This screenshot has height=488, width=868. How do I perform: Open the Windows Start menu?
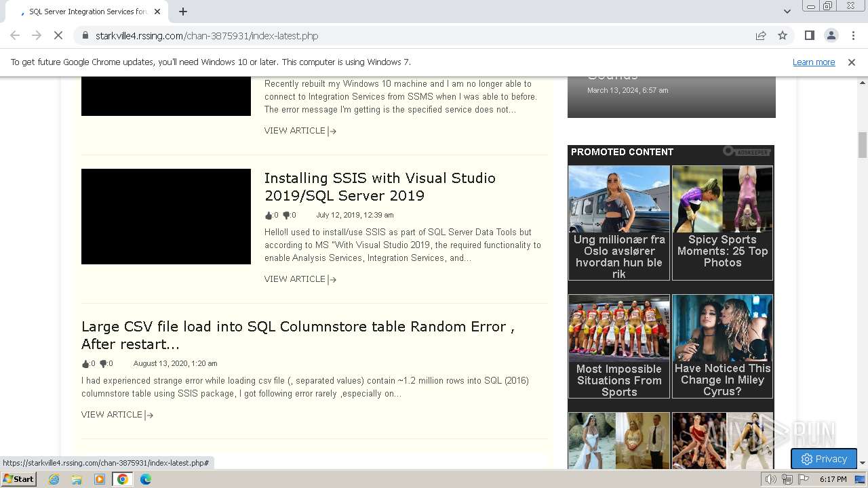coord(18,479)
